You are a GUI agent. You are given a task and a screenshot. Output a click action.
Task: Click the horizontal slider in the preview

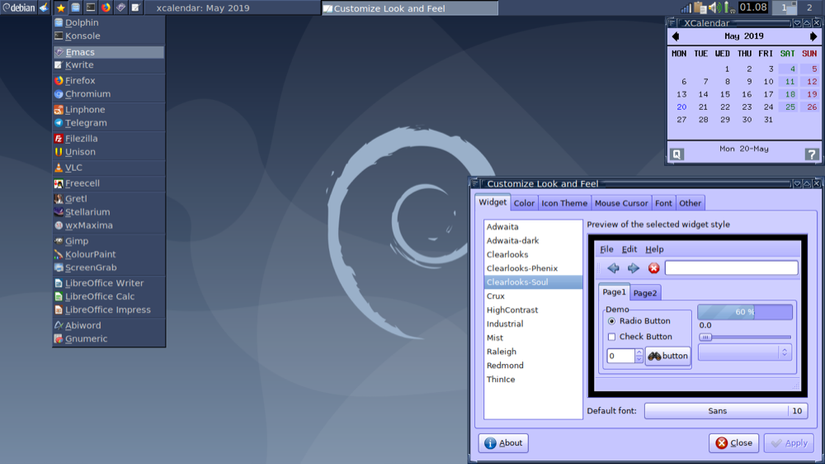744,337
